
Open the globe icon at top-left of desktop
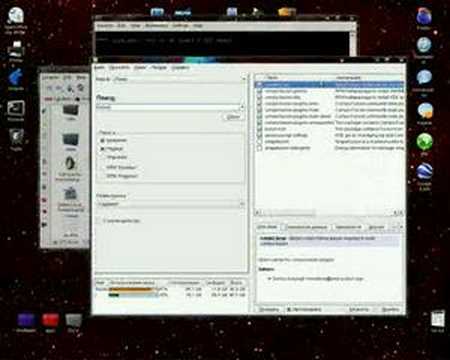point(16,16)
